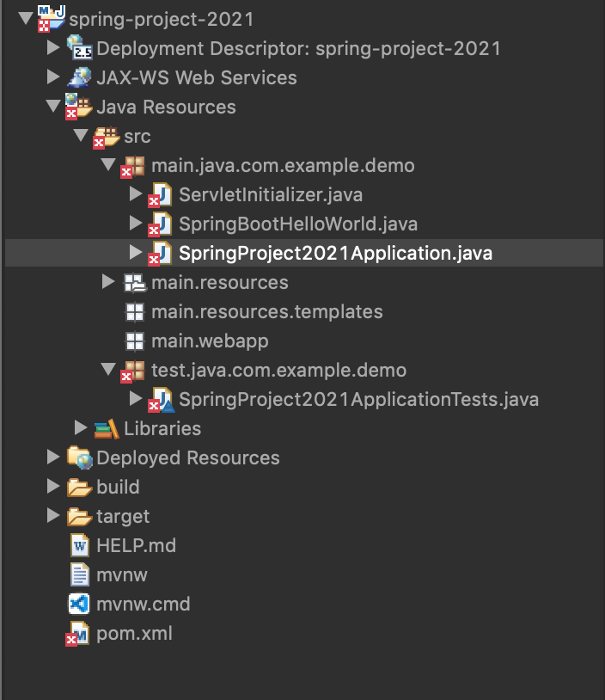Expand the SpringBootHelloWorld.java node
605x700 pixels.
click(135, 223)
